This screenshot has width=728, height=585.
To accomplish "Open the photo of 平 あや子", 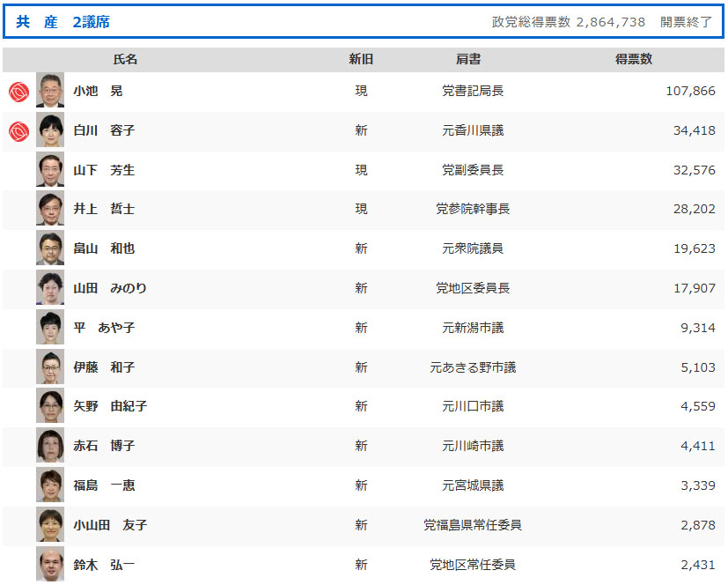I will click(50, 327).
